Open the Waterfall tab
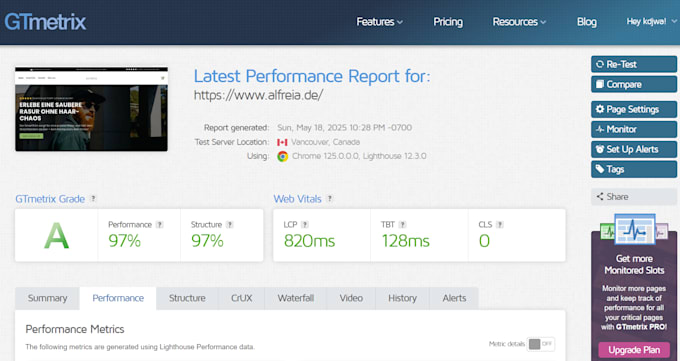680x361 pixels. [x=296, y=298]
